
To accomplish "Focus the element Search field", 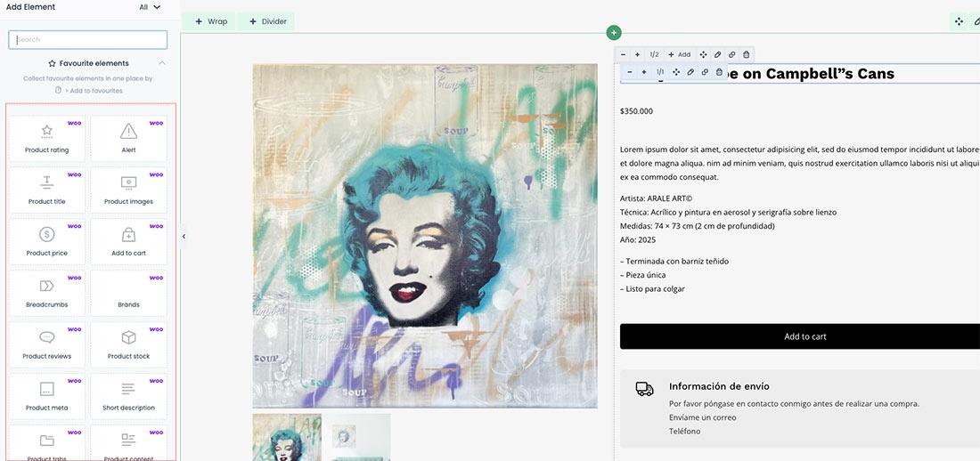I will click(87, 40).
